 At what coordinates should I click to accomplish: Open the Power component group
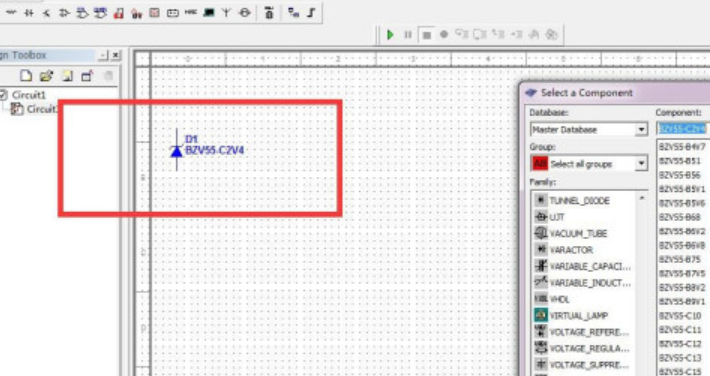pos(173,13)
